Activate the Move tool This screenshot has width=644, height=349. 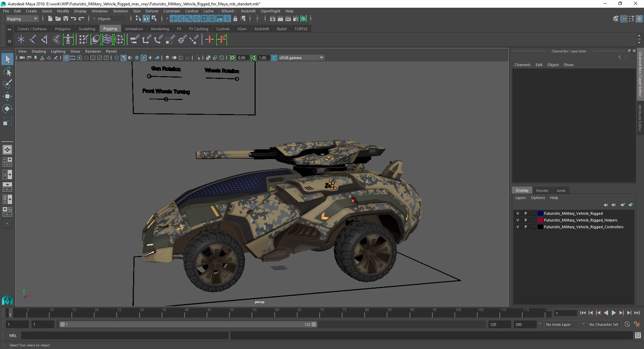coord(7,96)
